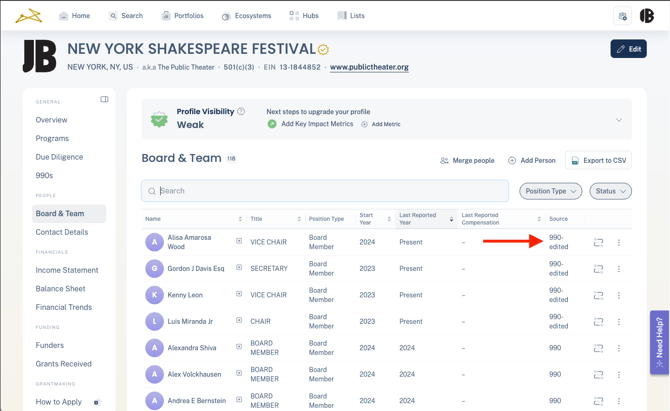Viewport: 670px width, 411px height.
Task: Open the three-dot menu for Luis Miranda Jr
Action: (619, 322)
